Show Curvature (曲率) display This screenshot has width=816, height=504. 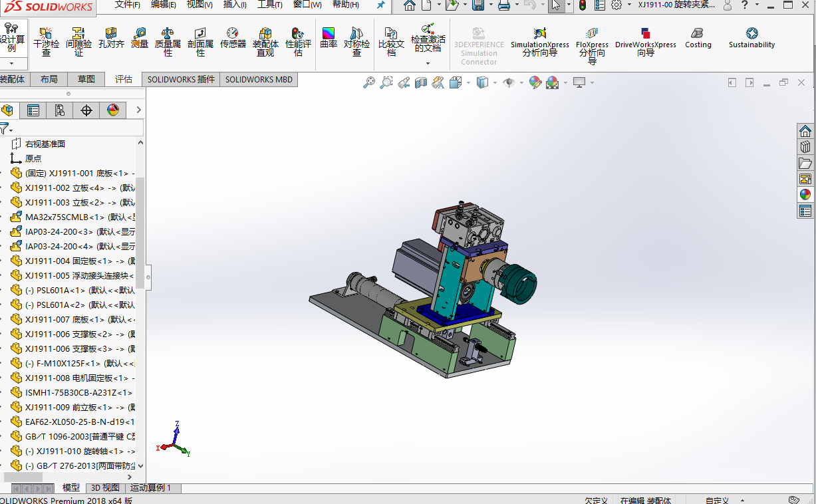(329, 39)
